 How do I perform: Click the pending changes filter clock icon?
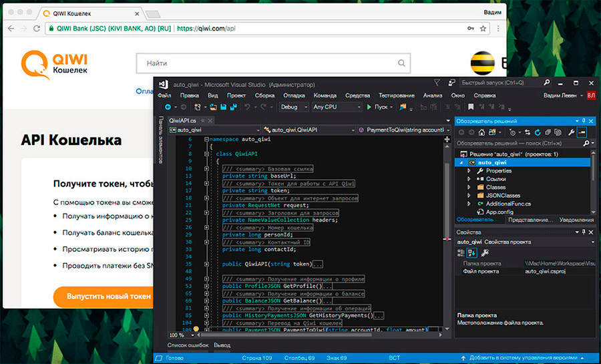[512, 132]
